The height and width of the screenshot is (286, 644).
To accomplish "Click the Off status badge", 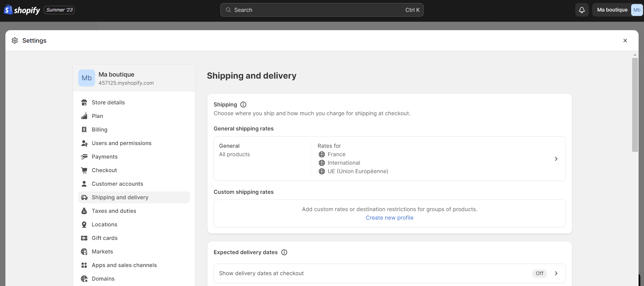I will [x=539, y=273].
